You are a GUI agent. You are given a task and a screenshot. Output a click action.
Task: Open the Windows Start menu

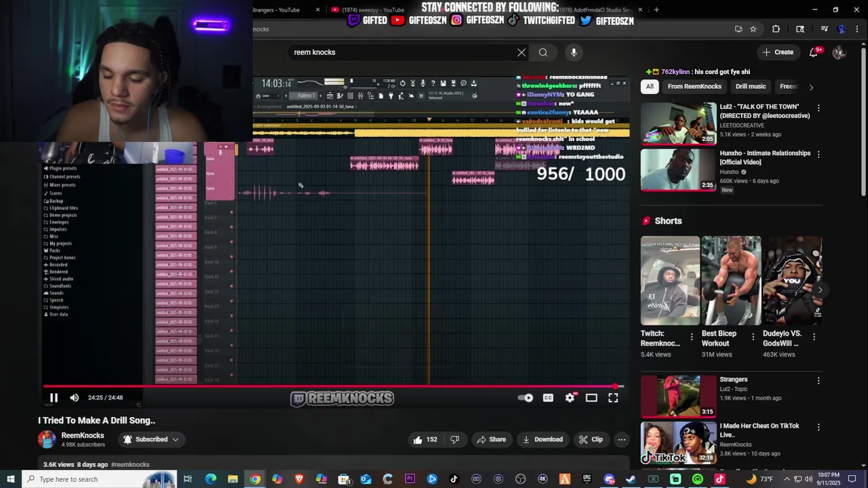[x=11, y=479]
